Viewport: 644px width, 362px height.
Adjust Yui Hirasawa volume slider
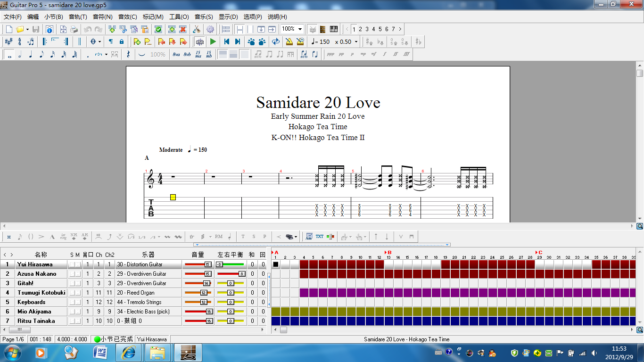point(198,264)
